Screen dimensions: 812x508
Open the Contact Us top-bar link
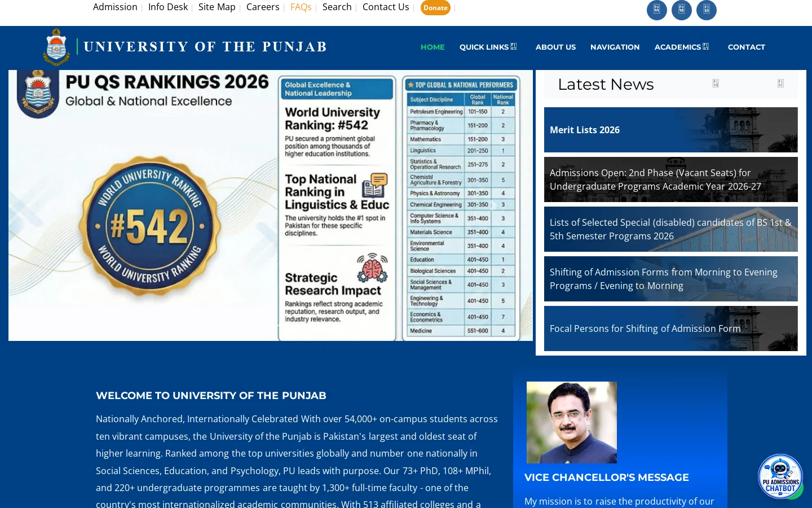click(x=386, y=7)
